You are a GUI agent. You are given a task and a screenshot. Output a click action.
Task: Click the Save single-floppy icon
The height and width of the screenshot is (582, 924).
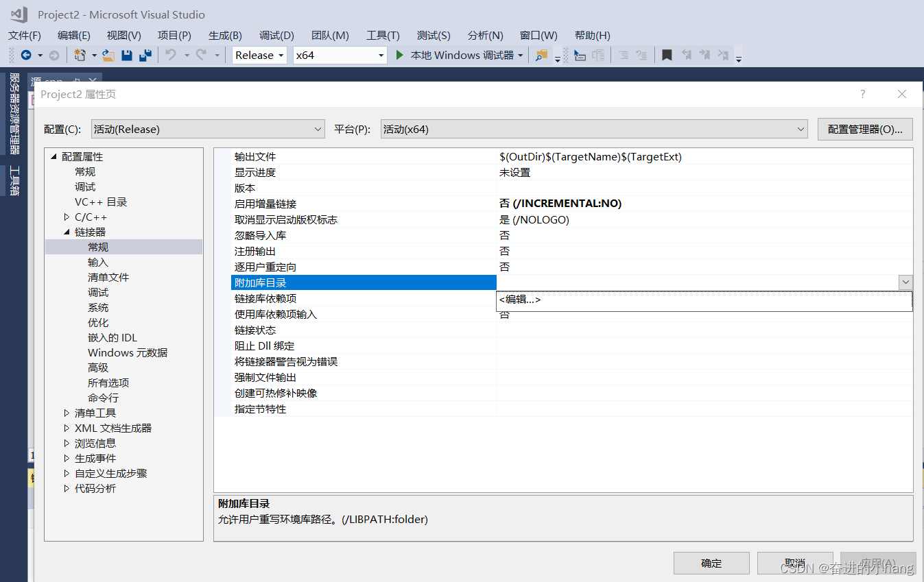coord(127,56)
